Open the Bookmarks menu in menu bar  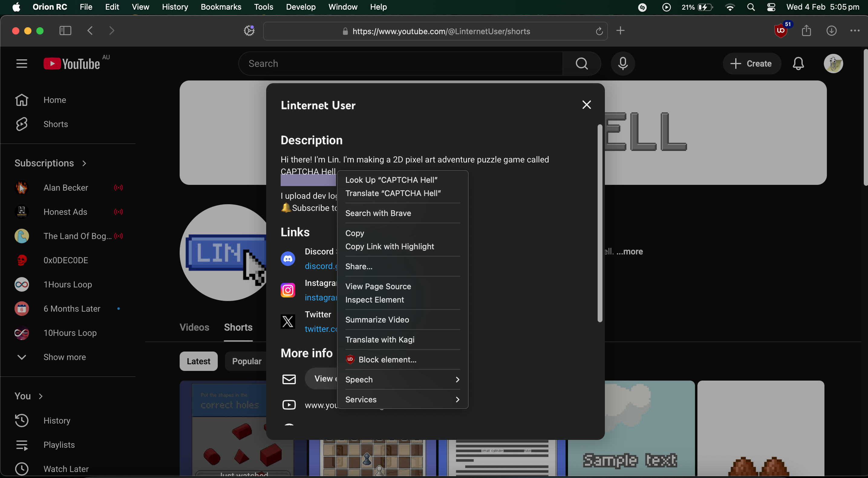[221, 7]
